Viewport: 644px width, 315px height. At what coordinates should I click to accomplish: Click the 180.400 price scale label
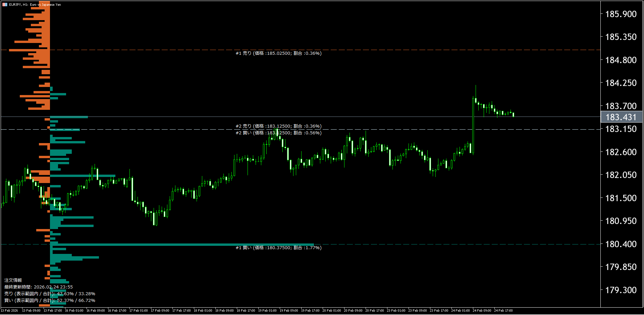tap(621, 244)
